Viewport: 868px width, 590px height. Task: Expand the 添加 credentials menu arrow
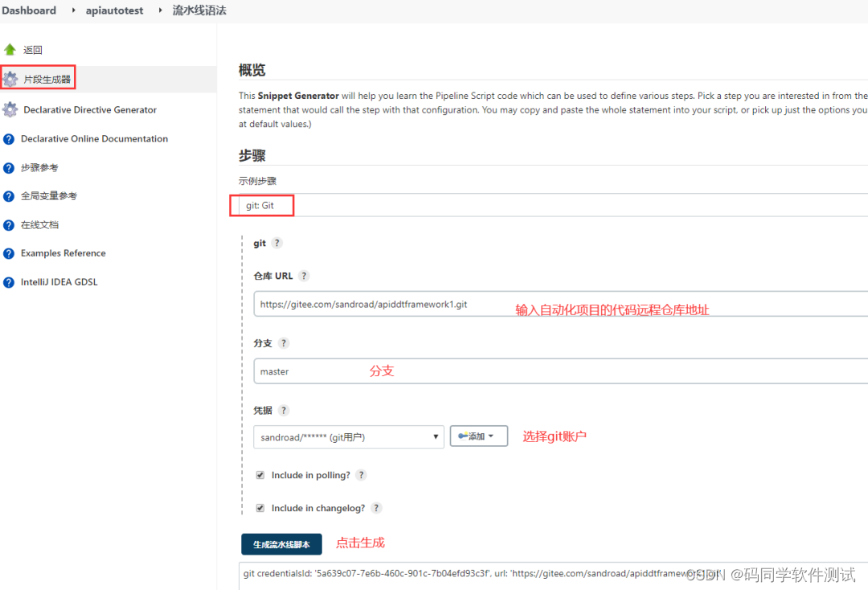tap(491, 436)
